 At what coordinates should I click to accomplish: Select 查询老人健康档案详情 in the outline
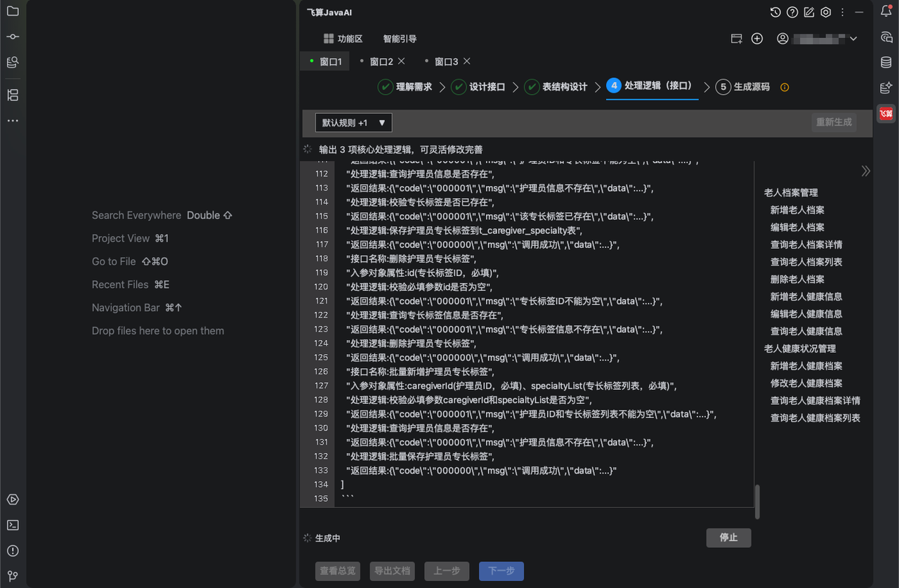tap(815, 400)
